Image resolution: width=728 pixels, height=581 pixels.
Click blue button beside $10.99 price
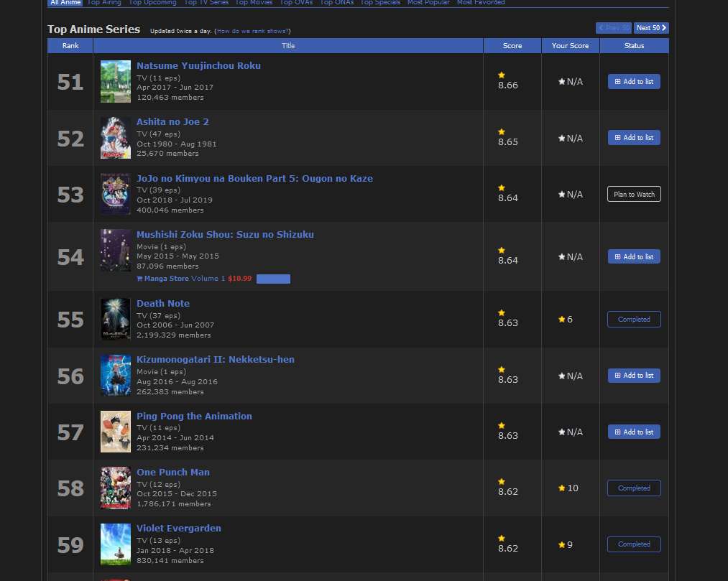[x=274, y=279]
